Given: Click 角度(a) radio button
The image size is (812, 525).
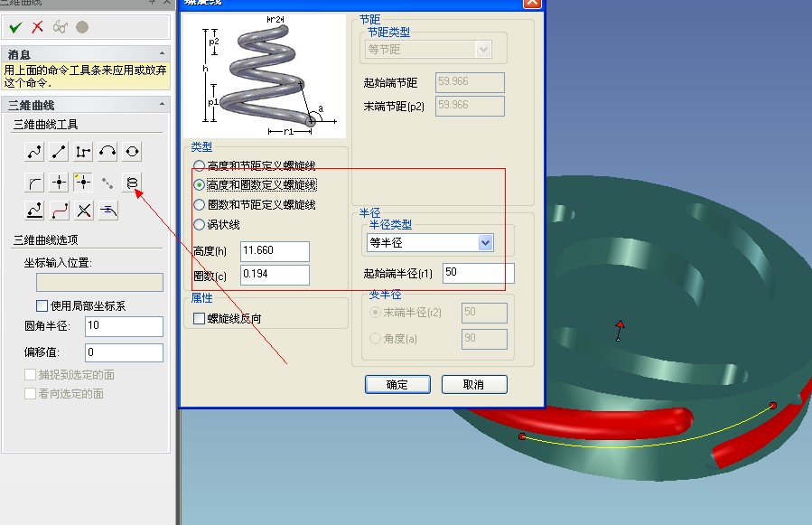Looking at the screenshot, I should click(376, 339).
